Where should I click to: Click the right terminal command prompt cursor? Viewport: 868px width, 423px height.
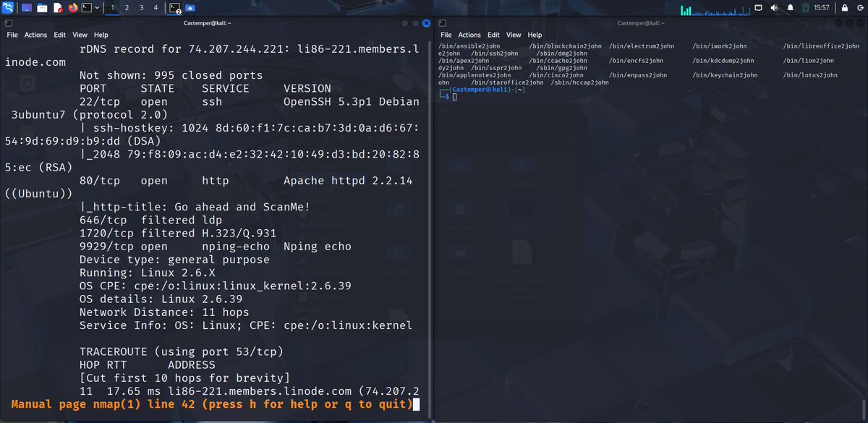pyautogui.click(x=454, y=97)
